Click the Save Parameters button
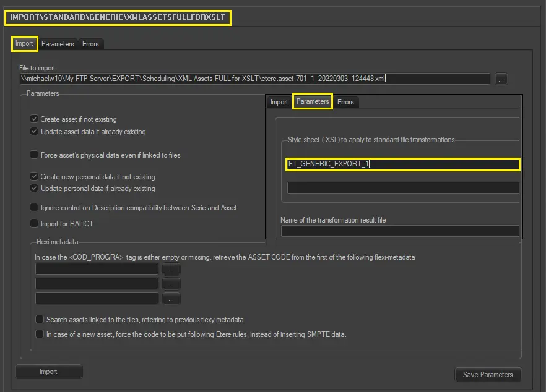The image size is (546, 392). [488, 375]
